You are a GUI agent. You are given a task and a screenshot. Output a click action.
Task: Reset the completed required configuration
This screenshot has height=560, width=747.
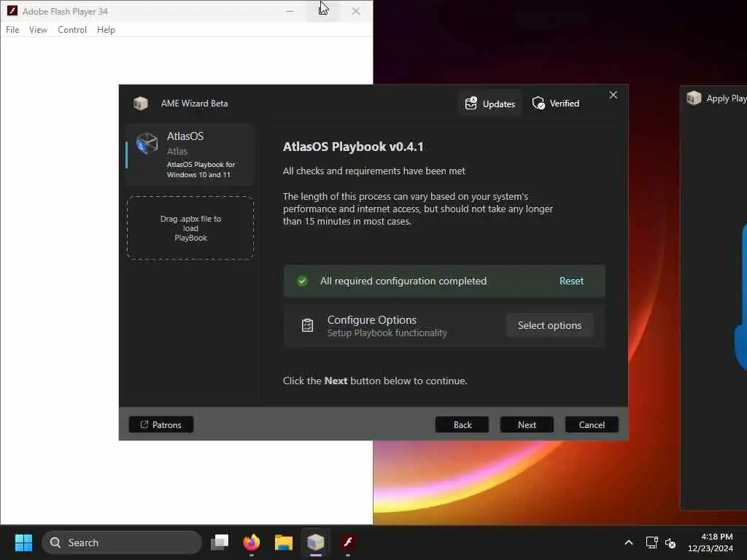(x=571, y=281)
